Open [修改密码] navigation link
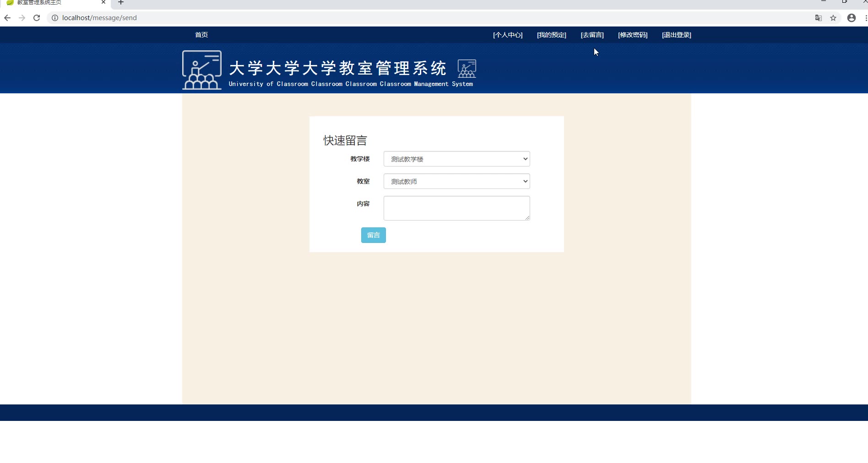The height and width of the screenshot is (463, 868). point(633,35)
